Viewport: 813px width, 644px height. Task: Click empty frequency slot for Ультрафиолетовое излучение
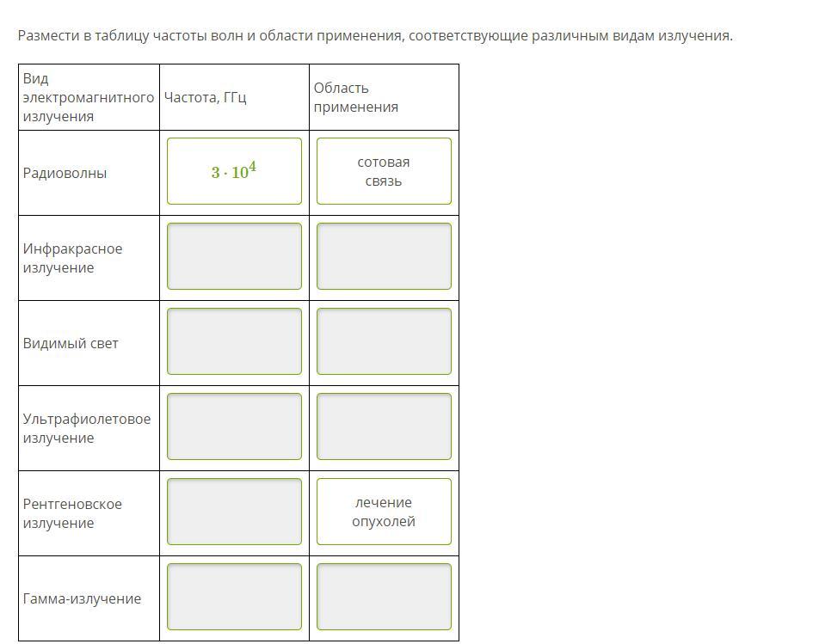(x=234, y=426)
